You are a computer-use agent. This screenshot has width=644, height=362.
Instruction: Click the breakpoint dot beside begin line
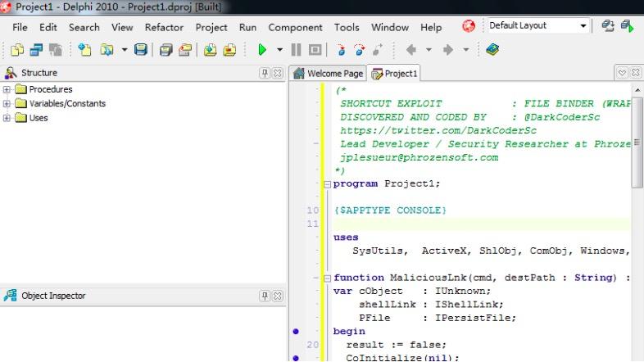tap(296, 331)
